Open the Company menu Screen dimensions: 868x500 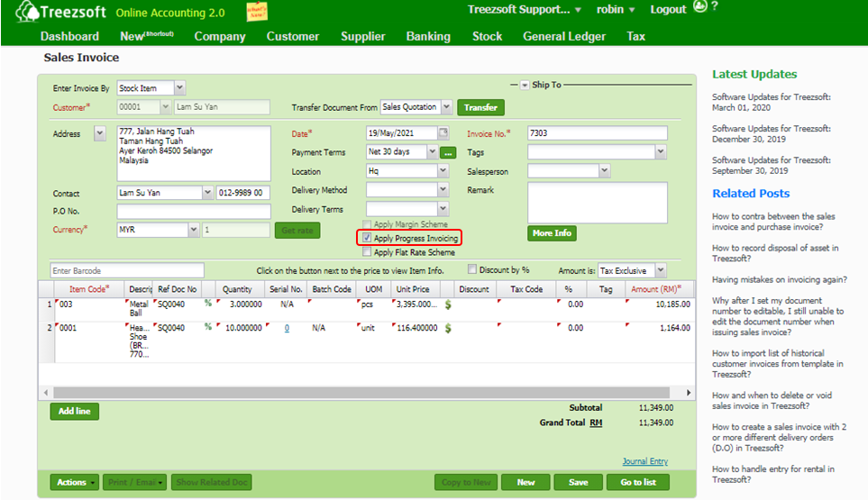(220, 37)
